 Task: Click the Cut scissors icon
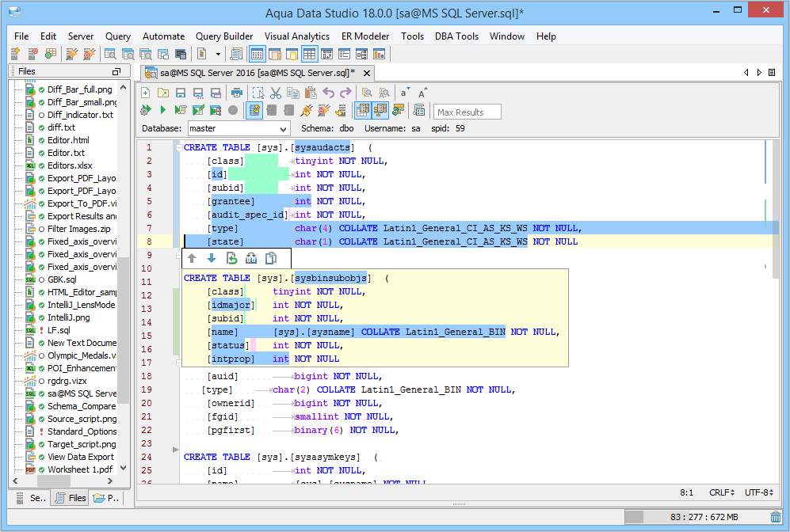(275, 93)
